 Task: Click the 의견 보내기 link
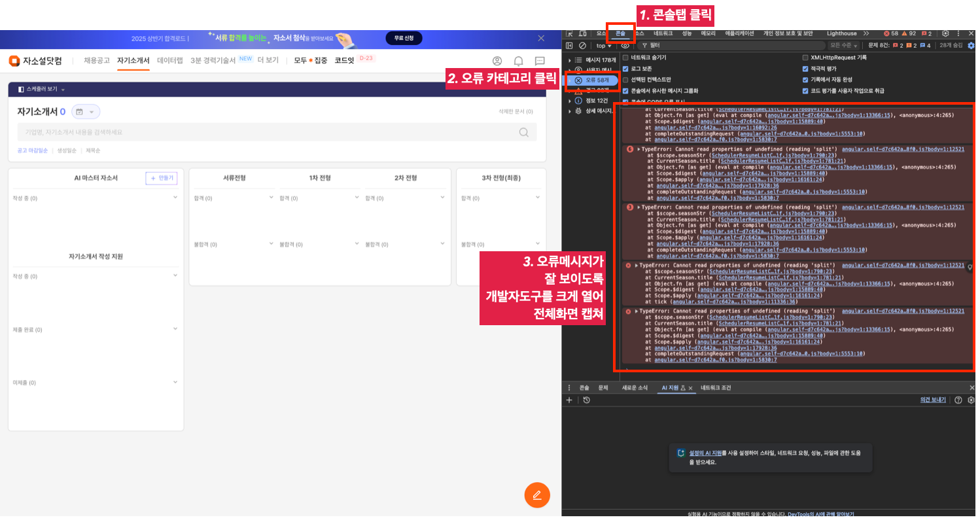click(x=932, y=400)
